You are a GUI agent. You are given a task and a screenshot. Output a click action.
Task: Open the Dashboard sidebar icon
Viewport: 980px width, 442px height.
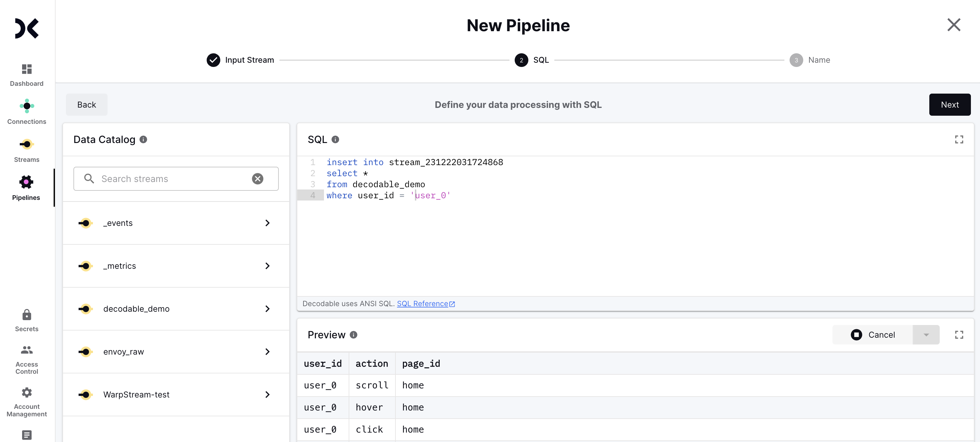pos(27,69)
